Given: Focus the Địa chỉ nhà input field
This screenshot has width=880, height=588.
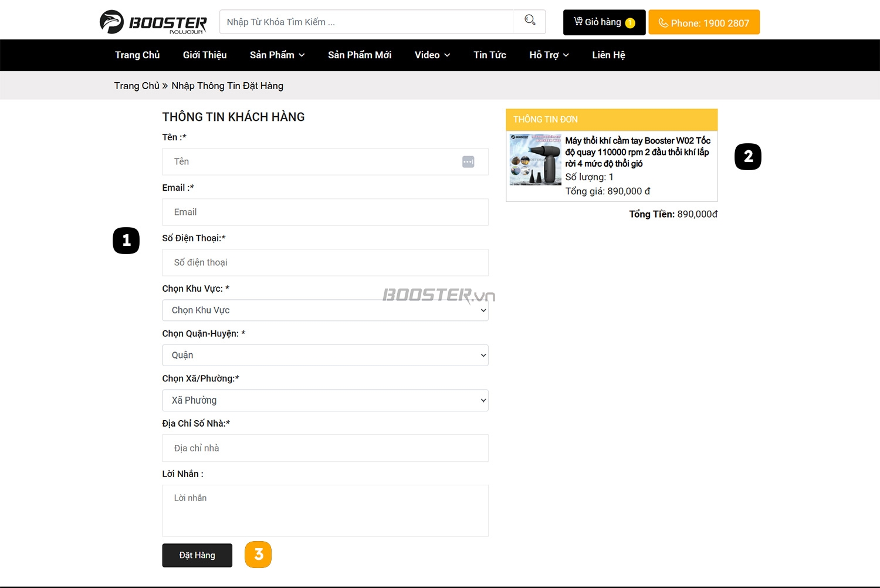Looking at the screenshot, I should [325, 448].
